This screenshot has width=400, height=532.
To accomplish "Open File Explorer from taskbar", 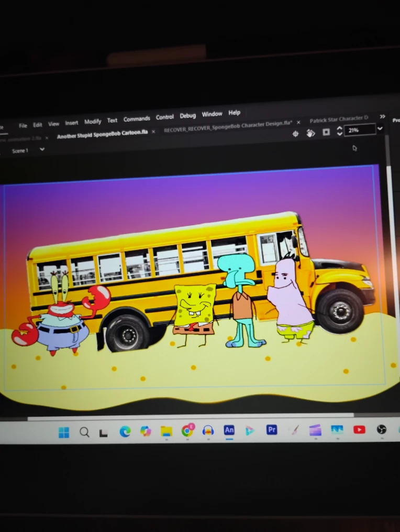I will pos(166,431).
